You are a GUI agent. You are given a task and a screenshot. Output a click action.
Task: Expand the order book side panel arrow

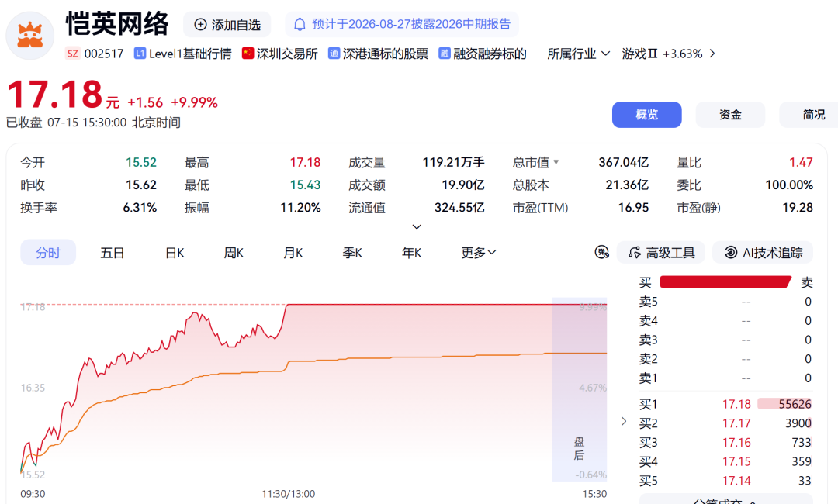tap(624, 421)
